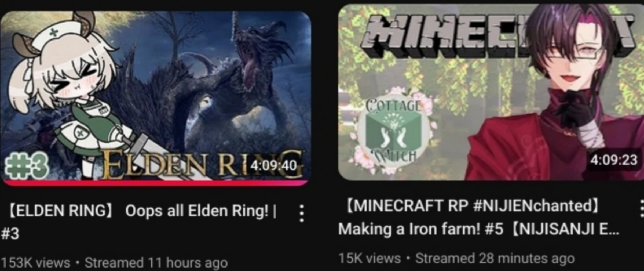Click the gold Elden Ring logo in the thumbnail
Screen dimensions: 644x271
(203, 164)
